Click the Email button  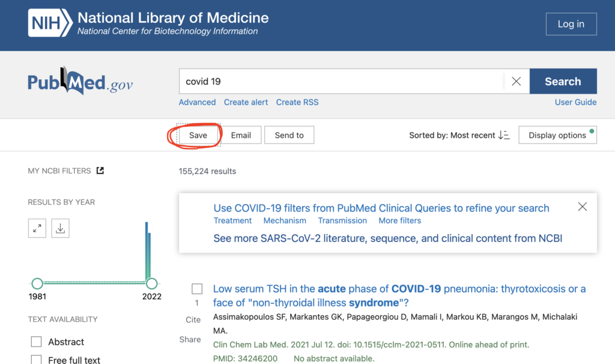pyautogui.click(x=241, y=135)
